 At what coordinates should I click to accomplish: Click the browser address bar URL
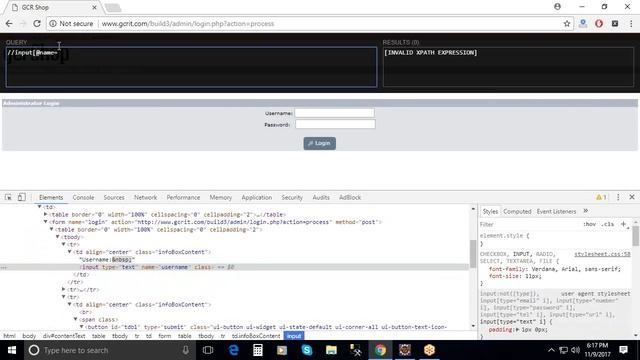pos(188,24)
